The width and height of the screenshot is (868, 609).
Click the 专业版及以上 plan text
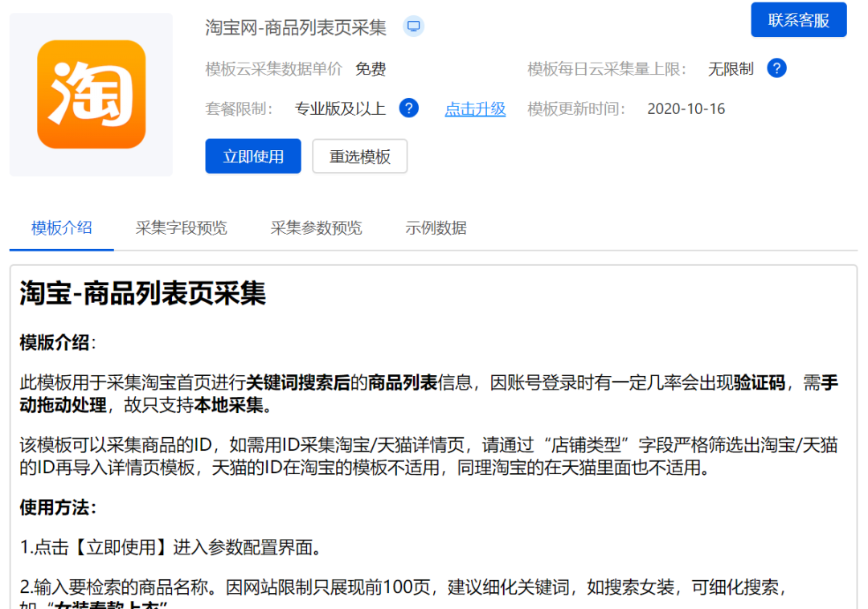340,109
